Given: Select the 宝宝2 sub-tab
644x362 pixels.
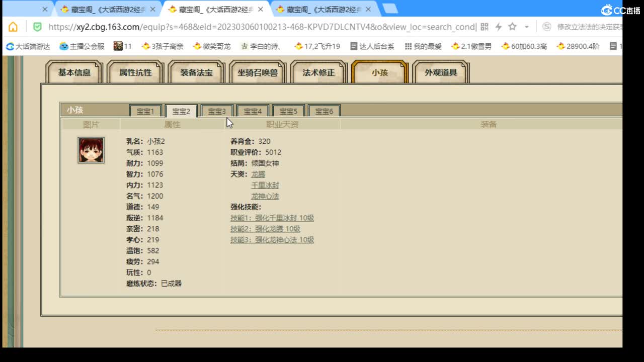Looking at the screenshot, I should tap(181, 111).
